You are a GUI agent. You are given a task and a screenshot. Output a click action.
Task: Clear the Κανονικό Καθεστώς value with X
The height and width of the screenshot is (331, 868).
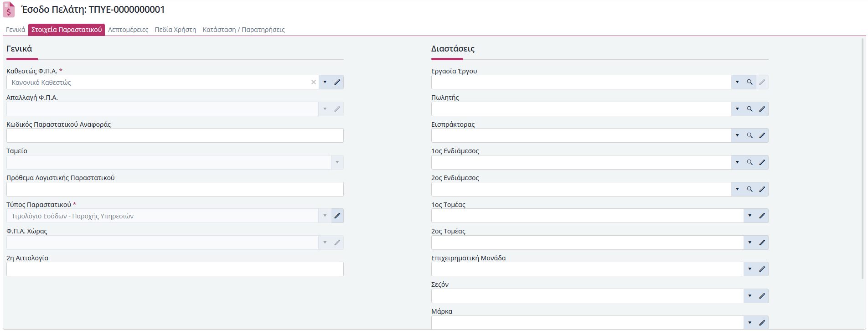pyautogui.click(x=314, y=82)
